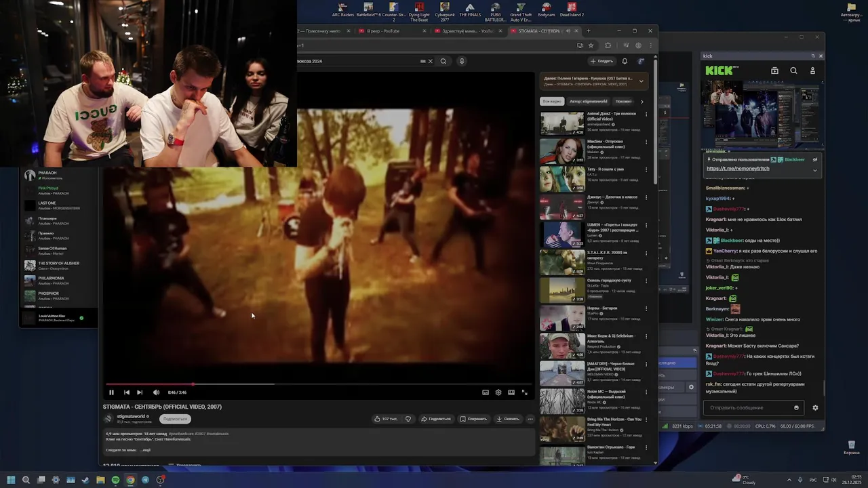Viewport: 868px width, 488px height.
Task: Expand video description with ...ещё
Action: point(145,450)
